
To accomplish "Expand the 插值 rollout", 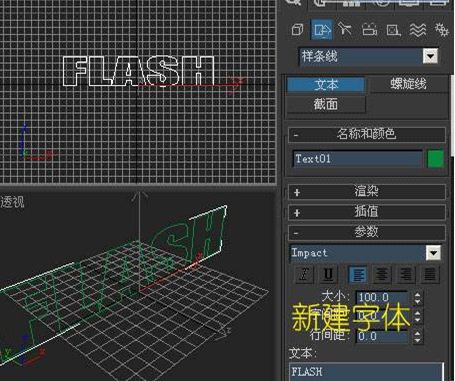I will point(367,212).
